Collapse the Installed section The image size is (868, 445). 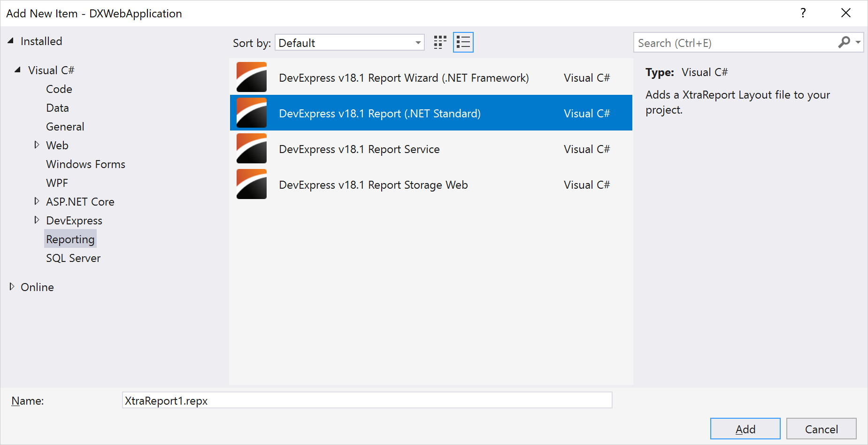pyautogui.click(x=11, y=41)
